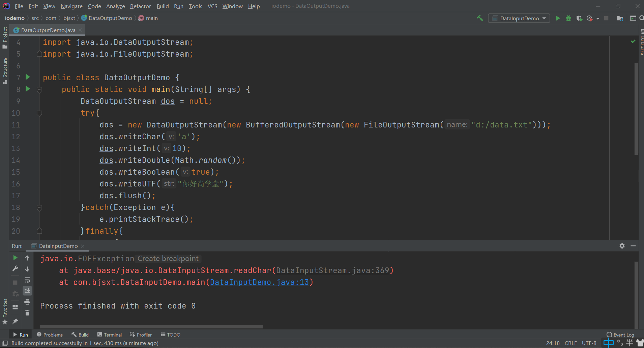644x348 pixels.
Task: Click the green inspection checkmark in editor
Action: (x=633, y=41)
